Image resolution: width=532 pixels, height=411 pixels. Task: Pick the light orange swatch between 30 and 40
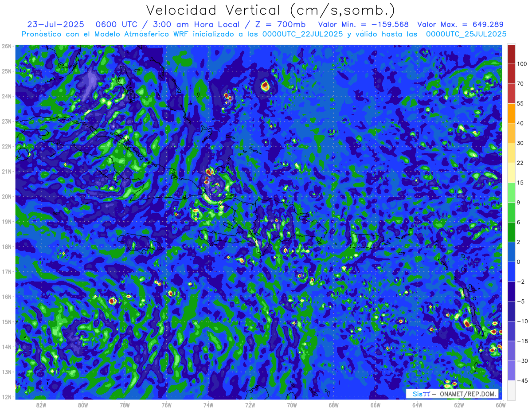511,133
